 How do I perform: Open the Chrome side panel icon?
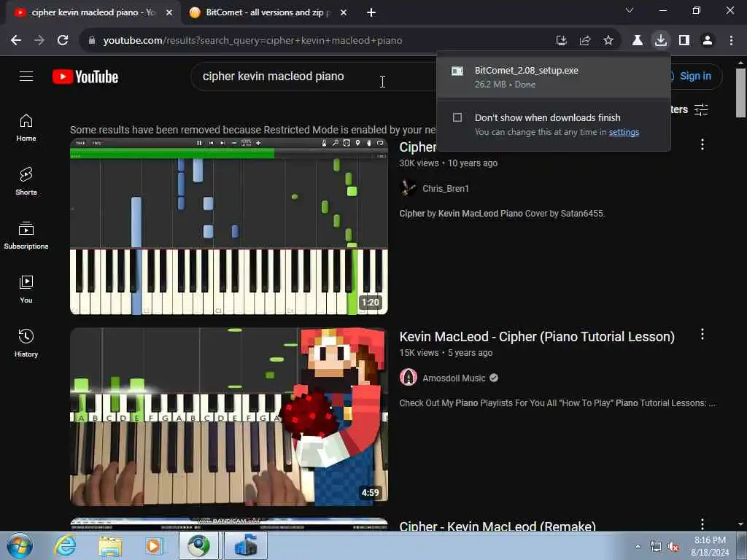click(x=684, y=41)
